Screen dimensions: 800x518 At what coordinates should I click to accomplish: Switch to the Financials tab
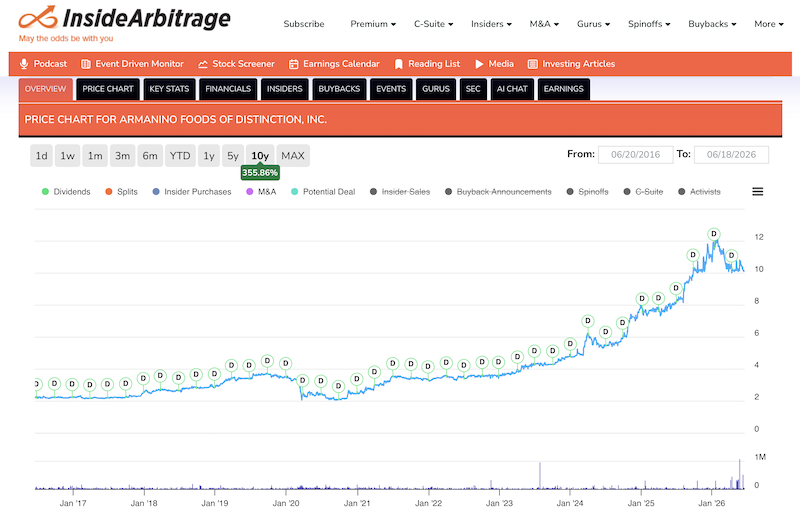coord(228,89)
